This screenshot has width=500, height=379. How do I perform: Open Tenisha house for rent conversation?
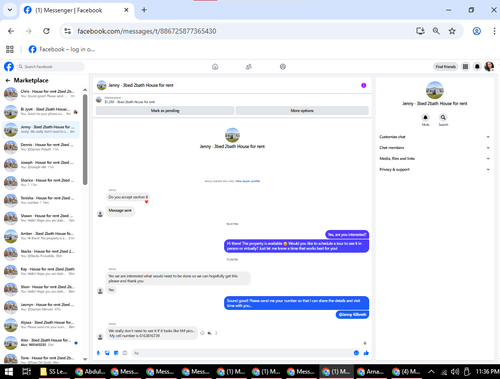[41, 200]
